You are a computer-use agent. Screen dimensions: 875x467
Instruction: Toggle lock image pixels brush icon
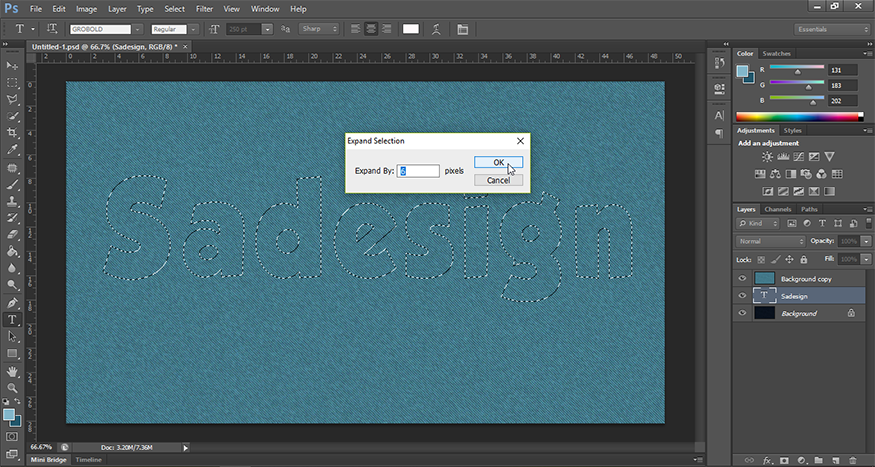click(775, 259)
